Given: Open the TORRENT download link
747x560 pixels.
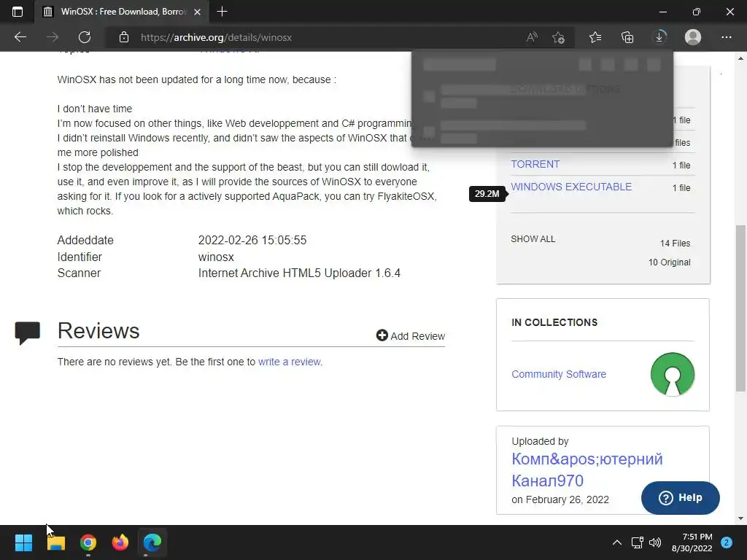Looking at the screenshot, I should click(535, 164).
